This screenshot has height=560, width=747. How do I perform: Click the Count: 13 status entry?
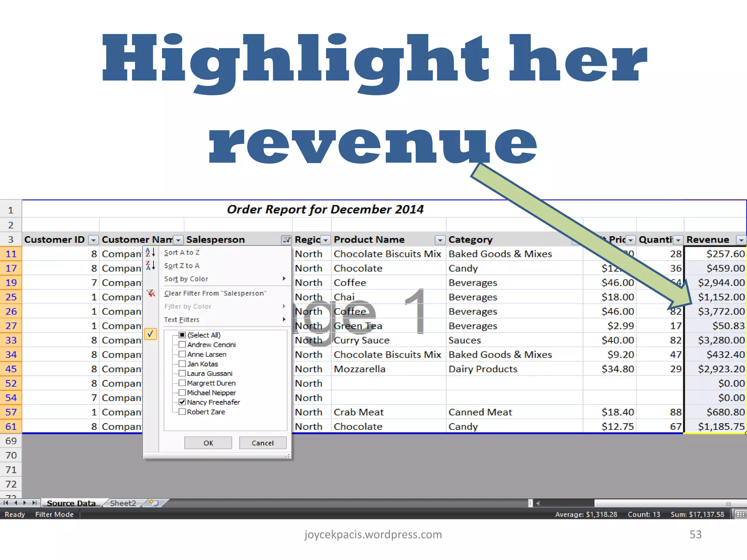(x=644, y=514)
